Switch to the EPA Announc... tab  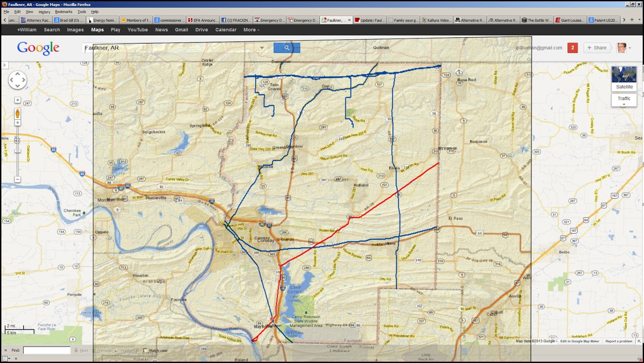coord(203,20)
